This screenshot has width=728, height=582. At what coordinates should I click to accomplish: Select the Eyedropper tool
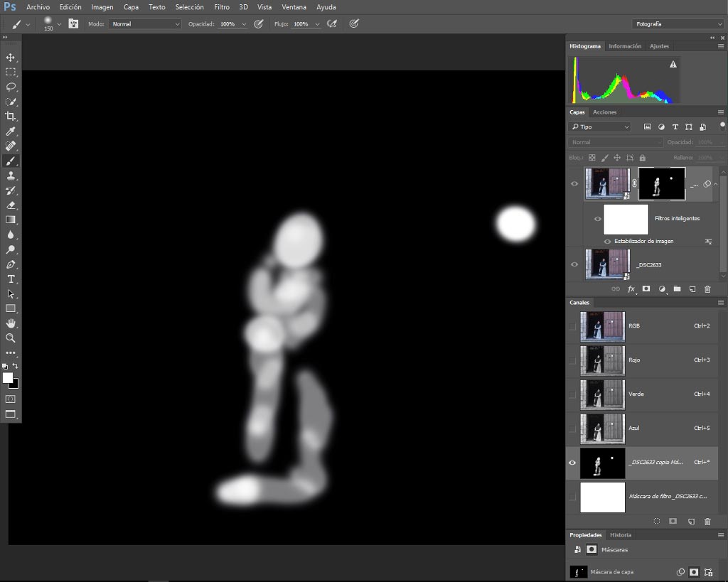pyautogui.click(x=10, y=131)
